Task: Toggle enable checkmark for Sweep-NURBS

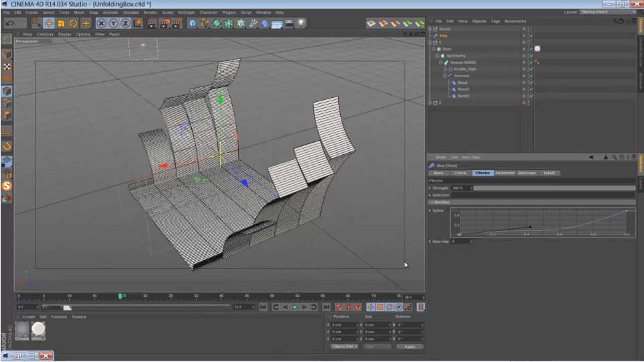Action: click(530, 62)
